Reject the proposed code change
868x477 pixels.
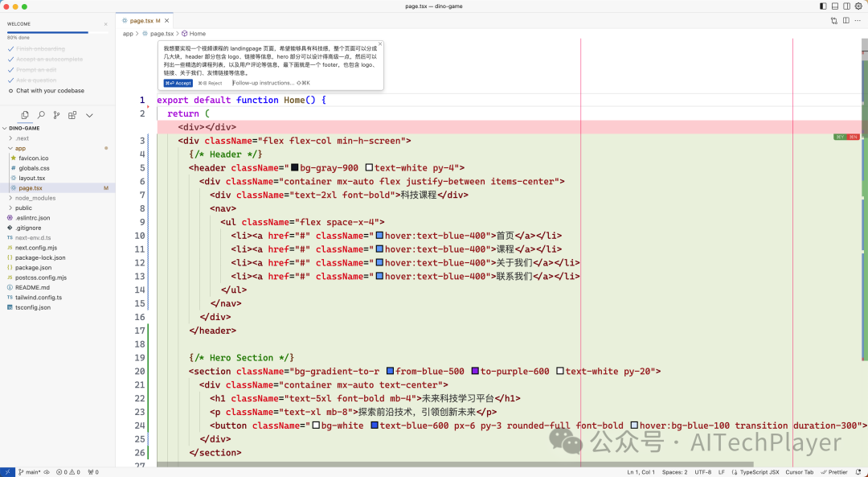pos(211,83)
